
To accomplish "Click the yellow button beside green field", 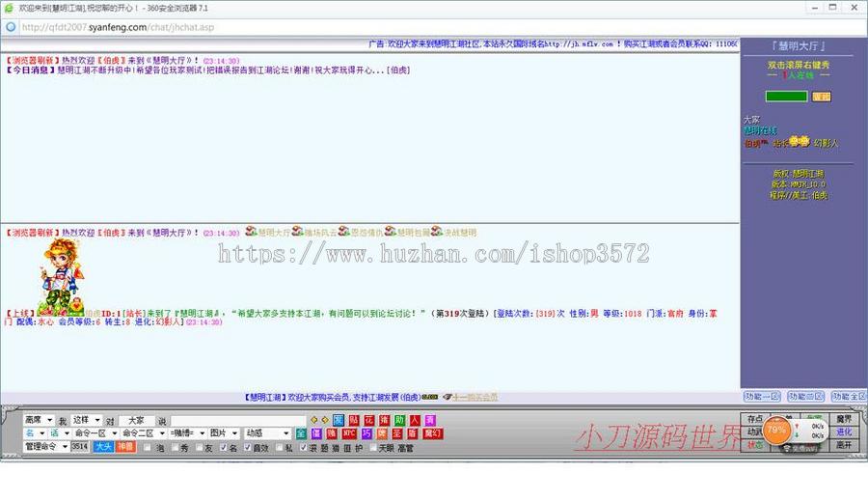I will (x=822, y=97).
